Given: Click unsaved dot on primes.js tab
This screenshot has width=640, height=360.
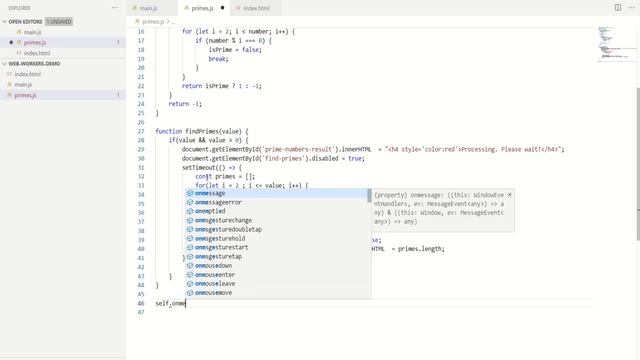Looking at the screenshot, I should pyautogui.click(x=222, y=8).
